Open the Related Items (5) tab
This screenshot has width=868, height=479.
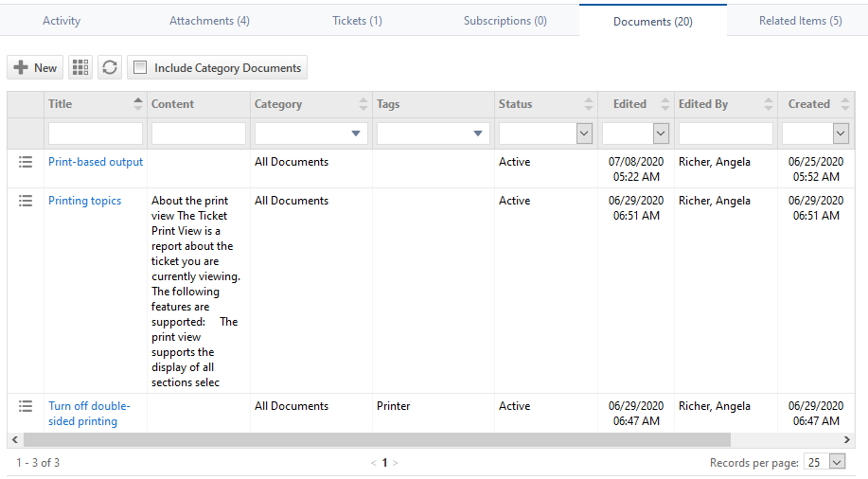[800, 21]
